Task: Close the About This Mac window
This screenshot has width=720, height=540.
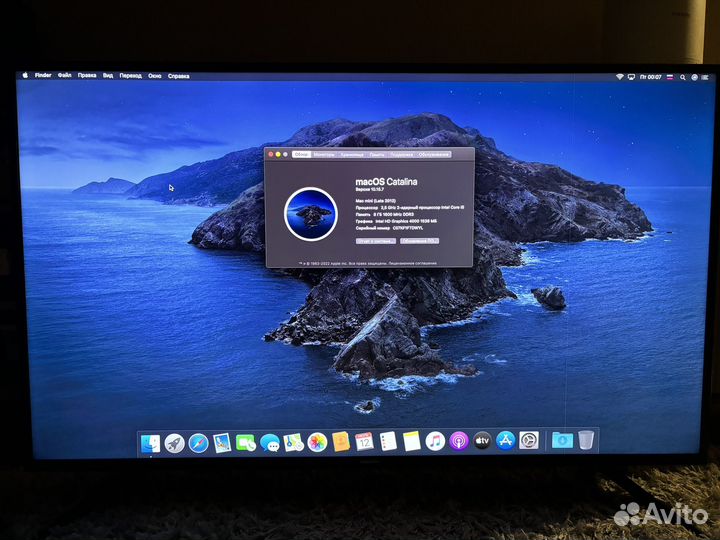Action: click(271, 154)
